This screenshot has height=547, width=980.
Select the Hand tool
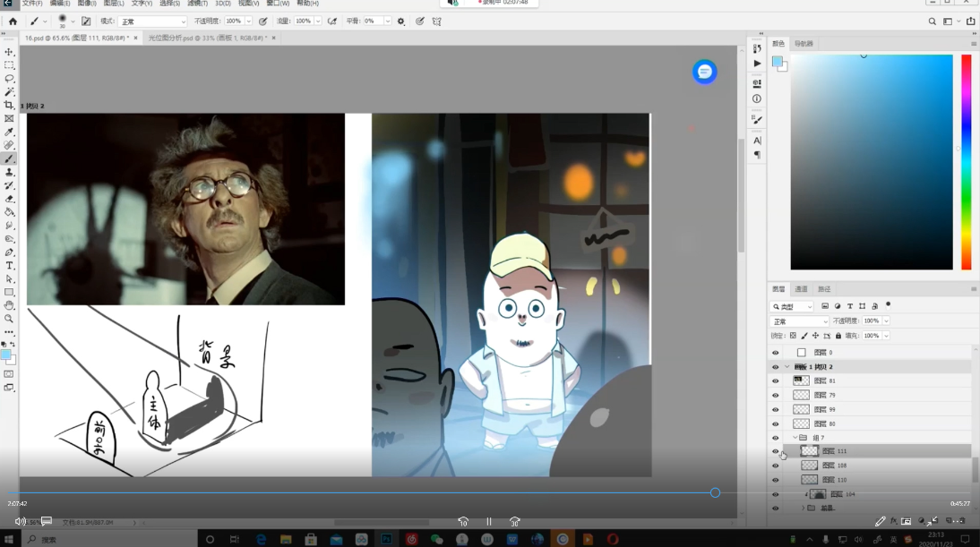[x=9, y=305]
